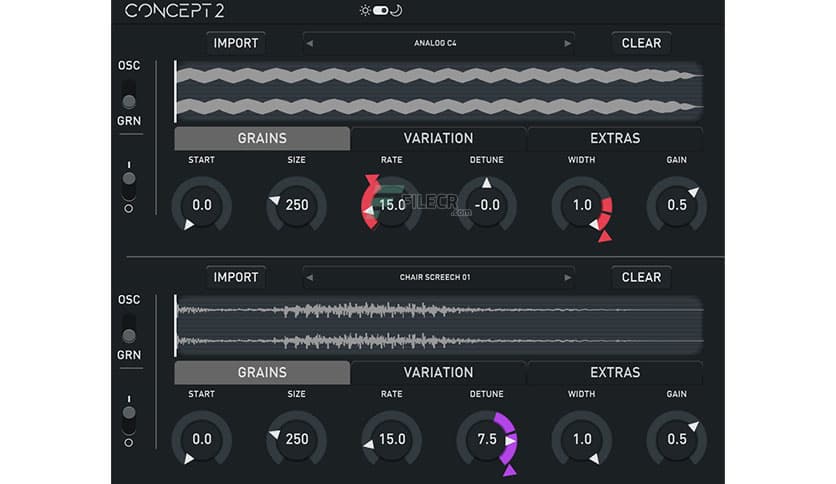Select bottom oscillator VARIATION tab

pyautogui.click(x=438, y=373)
